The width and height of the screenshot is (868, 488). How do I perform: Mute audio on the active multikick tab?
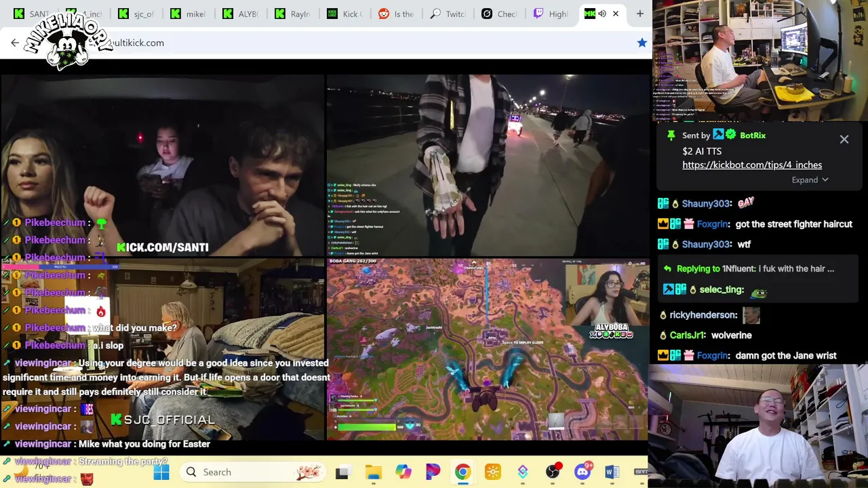(602, 14)
